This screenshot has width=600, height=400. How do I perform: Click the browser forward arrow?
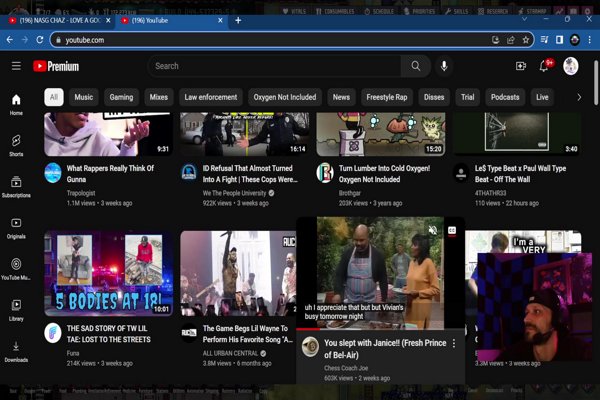tap(25, 40)
